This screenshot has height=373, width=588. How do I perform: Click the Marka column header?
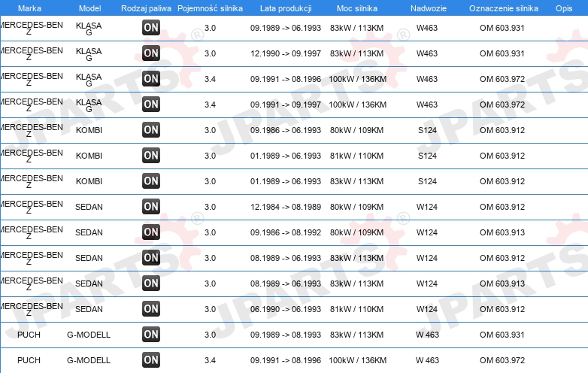click(29, 8)
